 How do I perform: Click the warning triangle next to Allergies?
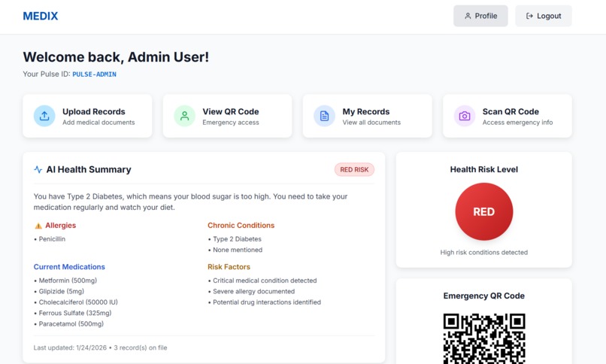coord(38,226)
